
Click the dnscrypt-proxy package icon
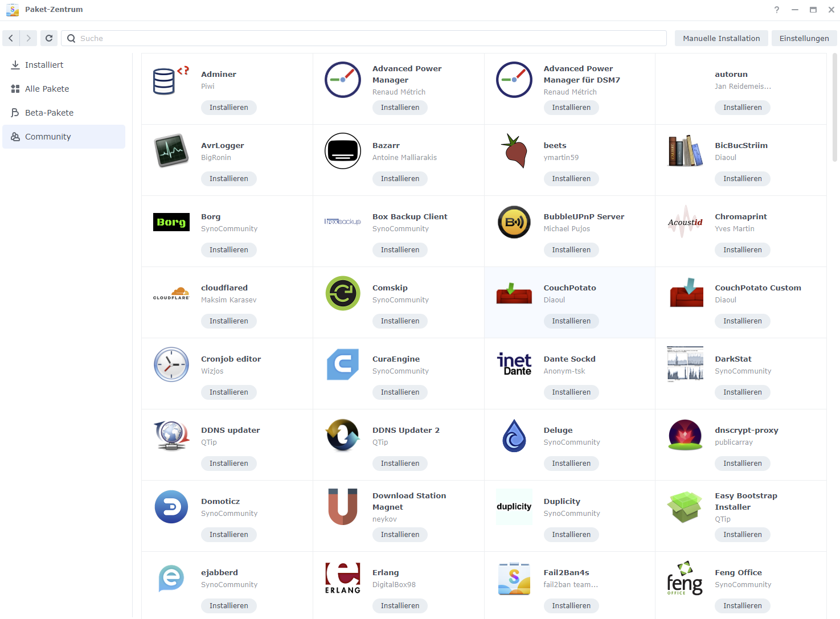tap(685, 436)
